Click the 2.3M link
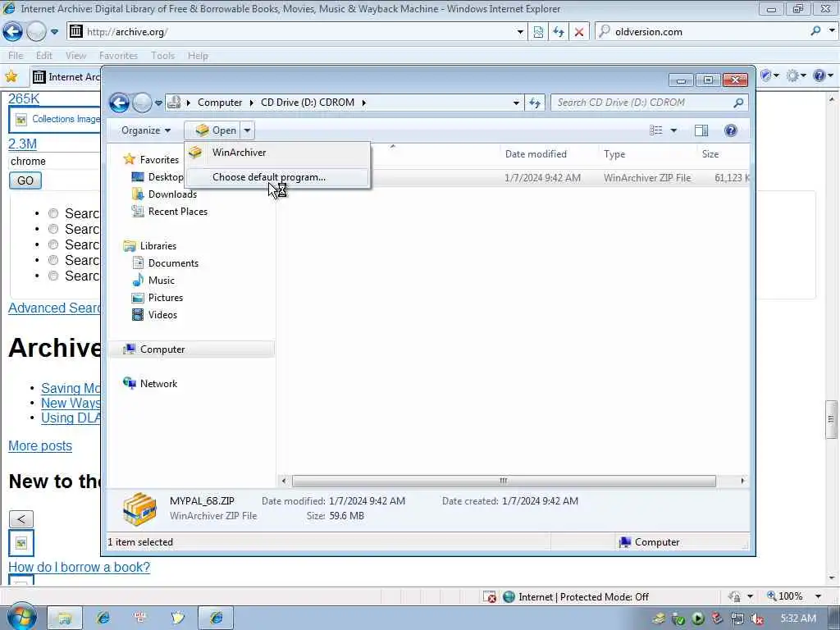Viewport: 840px width, 630px height. coord(22,144)
